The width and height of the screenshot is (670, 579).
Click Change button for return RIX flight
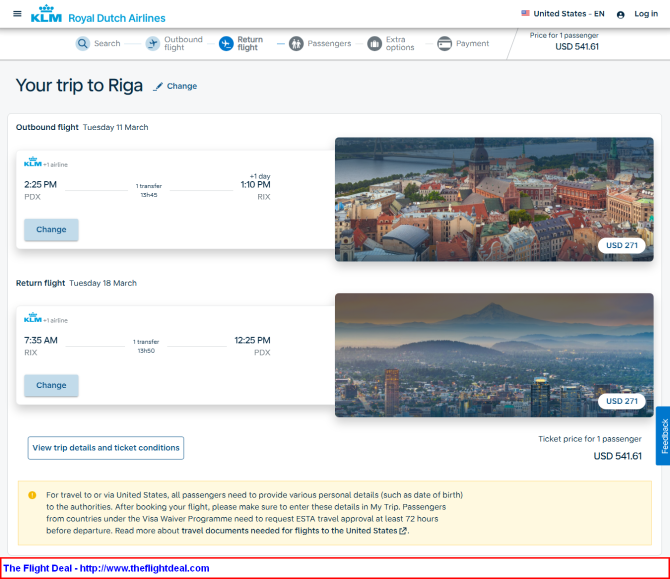pyautogui.click(x=51, y=385)
